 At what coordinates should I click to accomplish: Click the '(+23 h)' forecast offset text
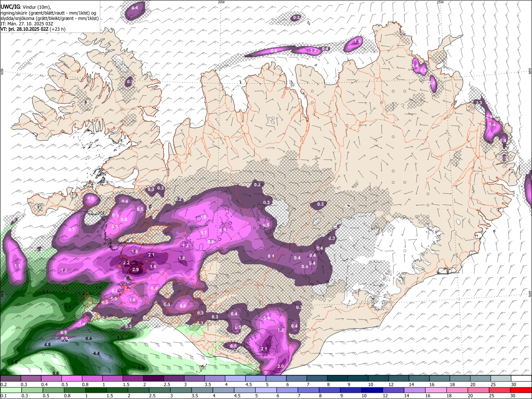click(57, 30)
